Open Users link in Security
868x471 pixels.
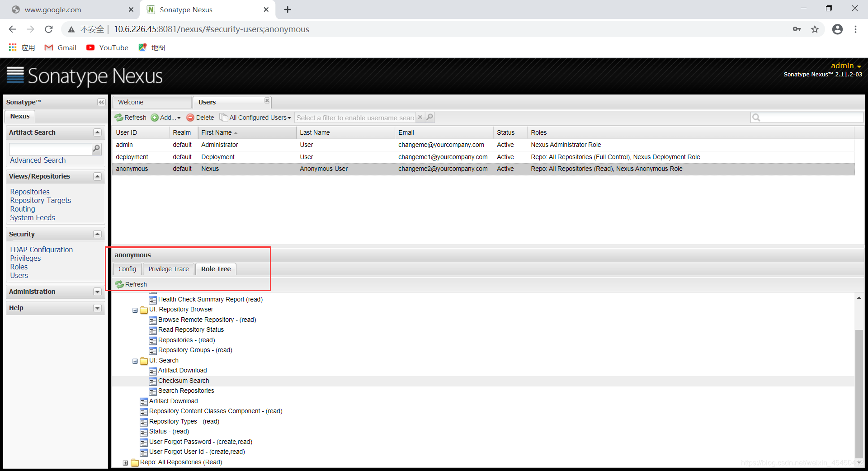pyautogui.click(x=19, y=275)
